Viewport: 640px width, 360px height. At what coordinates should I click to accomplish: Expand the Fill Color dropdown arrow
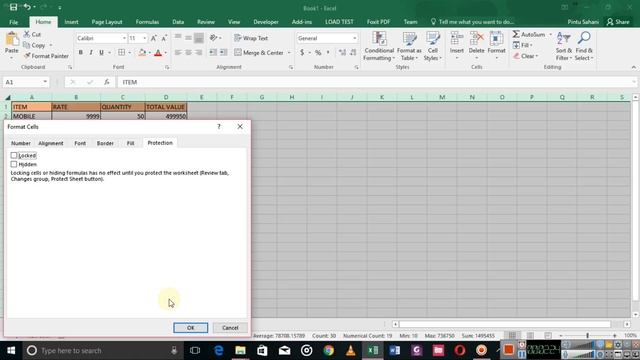coord(149,53)
